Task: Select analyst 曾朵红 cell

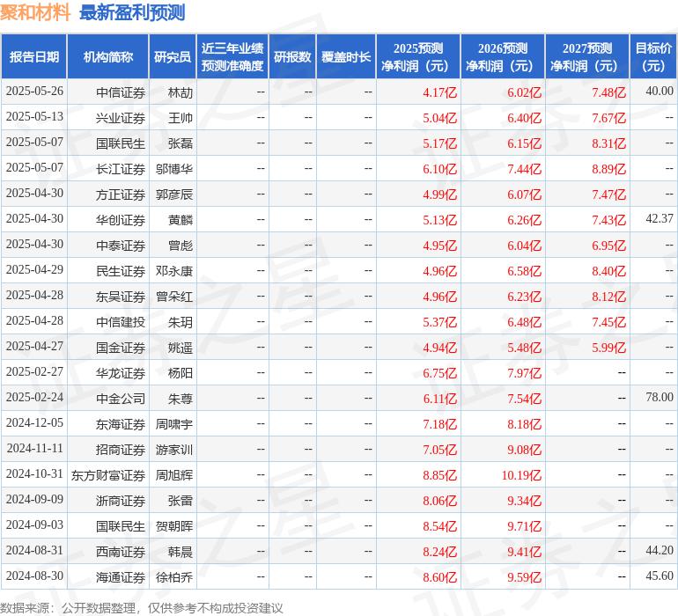Action: pos(174,297)
